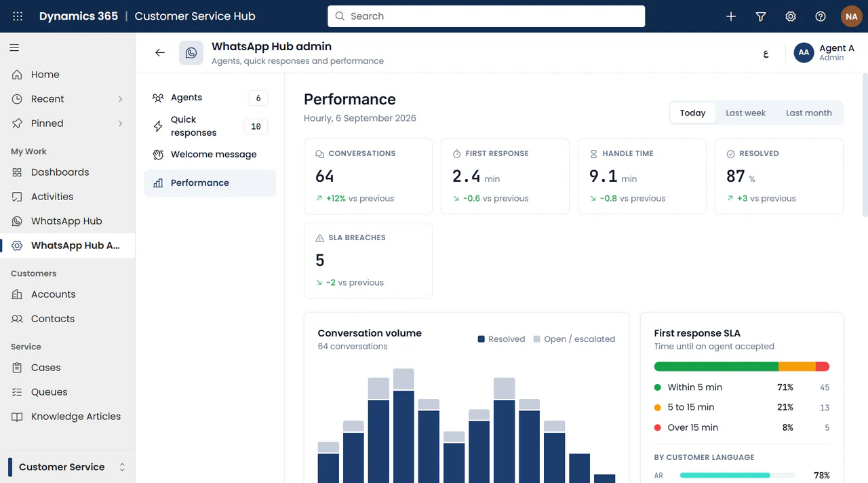Click the Activities icon in sidebar
Viewport: 868px width, 483px height.
click(18, 197)
